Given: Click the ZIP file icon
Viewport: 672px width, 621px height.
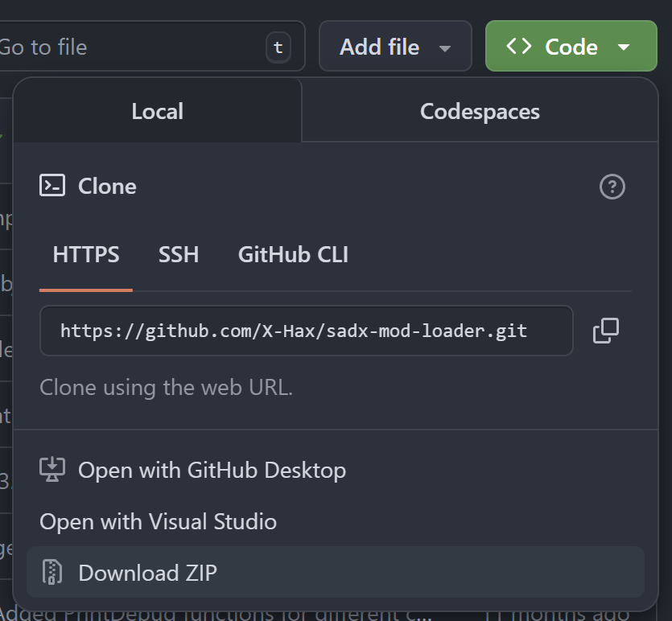Looking at the screenshot, I should [52, 573].
